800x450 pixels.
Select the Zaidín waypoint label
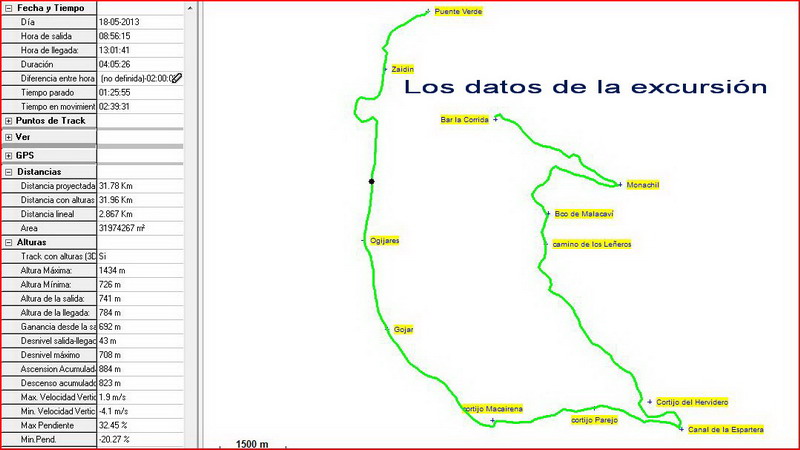[x=402, y=69]
